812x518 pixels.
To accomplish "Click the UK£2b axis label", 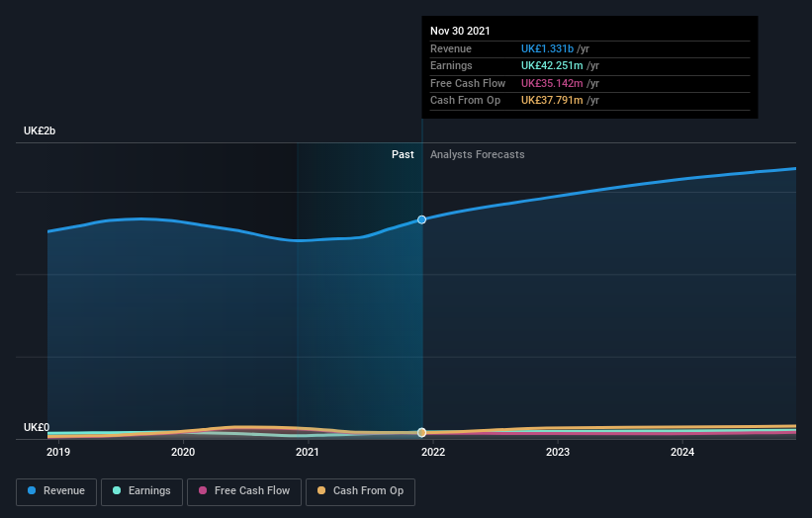I will tap(40, 130).
